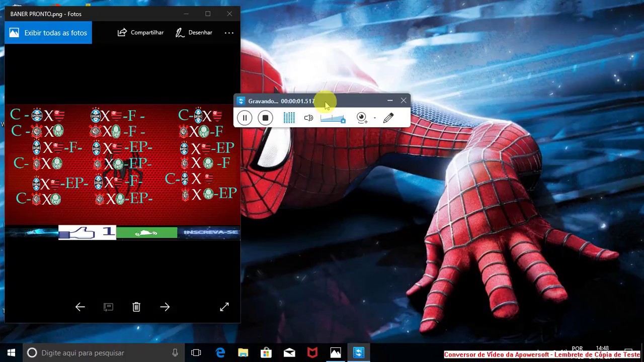
Task: Click the search microphone icon
Action: point(175,353)
